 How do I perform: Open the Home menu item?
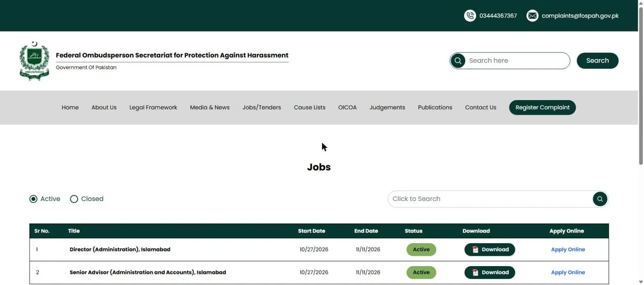coord(70,107)
